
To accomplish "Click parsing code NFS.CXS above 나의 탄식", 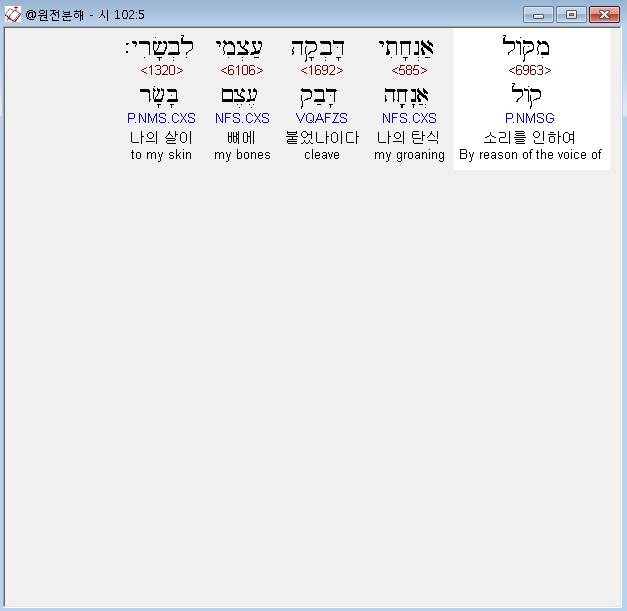I will coord(409,118).
